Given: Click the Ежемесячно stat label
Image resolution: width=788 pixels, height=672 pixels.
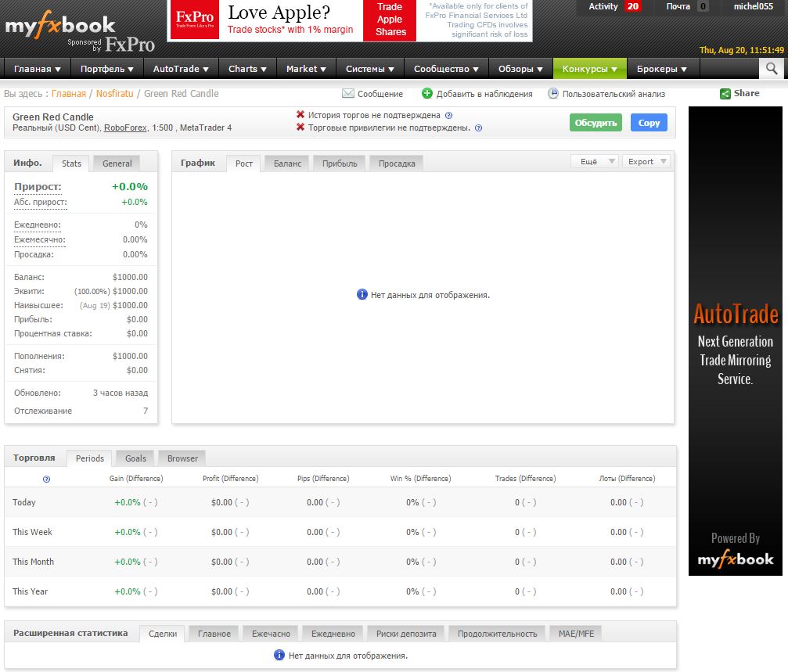Looking at the screenshot, I should (x=40, y=240).
